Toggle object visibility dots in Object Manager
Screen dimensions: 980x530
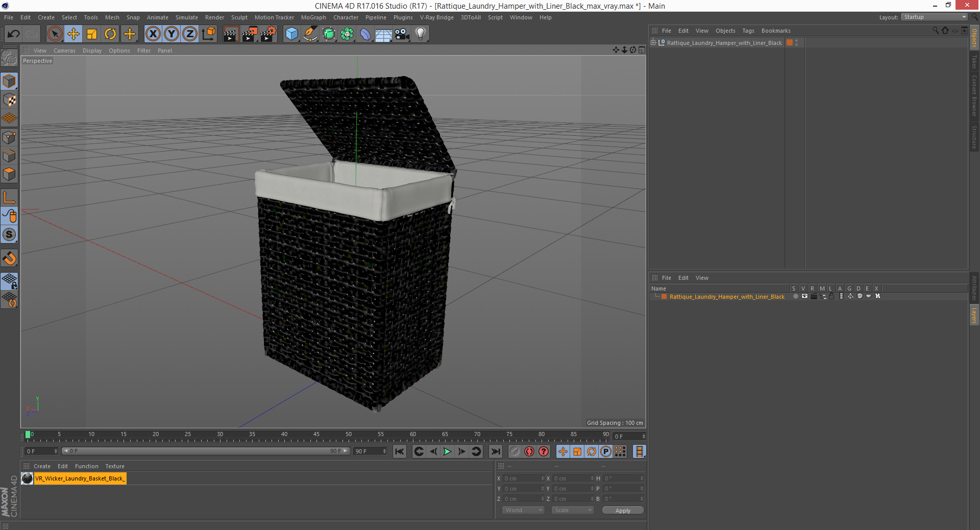[x=796, y=43]
